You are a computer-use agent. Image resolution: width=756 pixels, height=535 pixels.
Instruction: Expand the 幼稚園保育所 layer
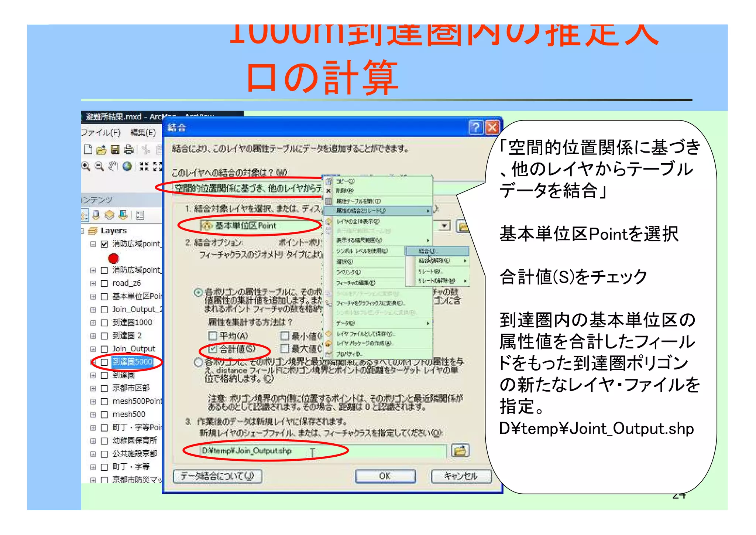(x=93, y=441)
